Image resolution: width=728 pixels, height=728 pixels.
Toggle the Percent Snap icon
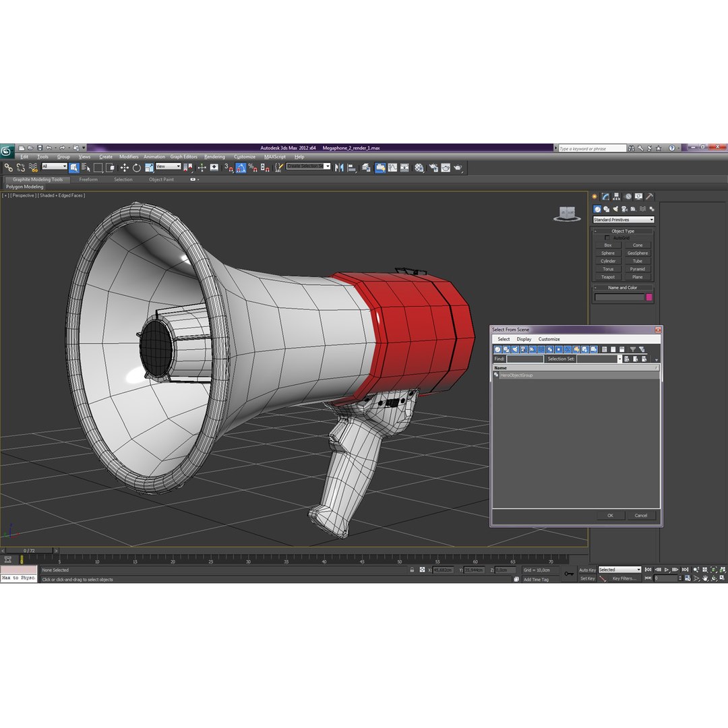253,168
